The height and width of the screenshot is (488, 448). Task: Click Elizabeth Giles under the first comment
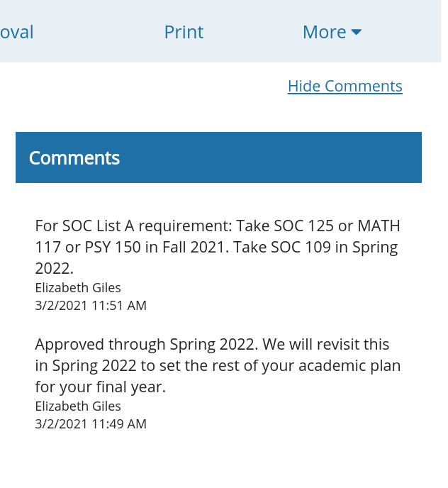pyautogui.click(x=78, y=287)
